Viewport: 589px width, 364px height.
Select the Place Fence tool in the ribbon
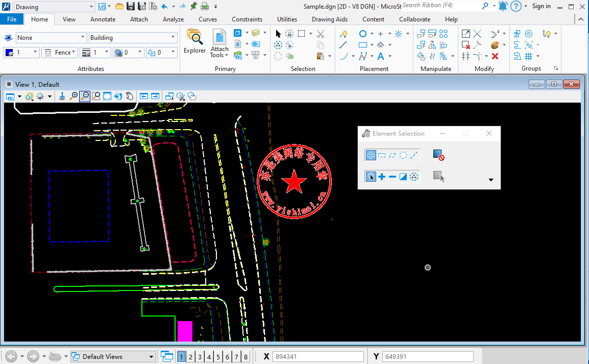click(301, 33)
